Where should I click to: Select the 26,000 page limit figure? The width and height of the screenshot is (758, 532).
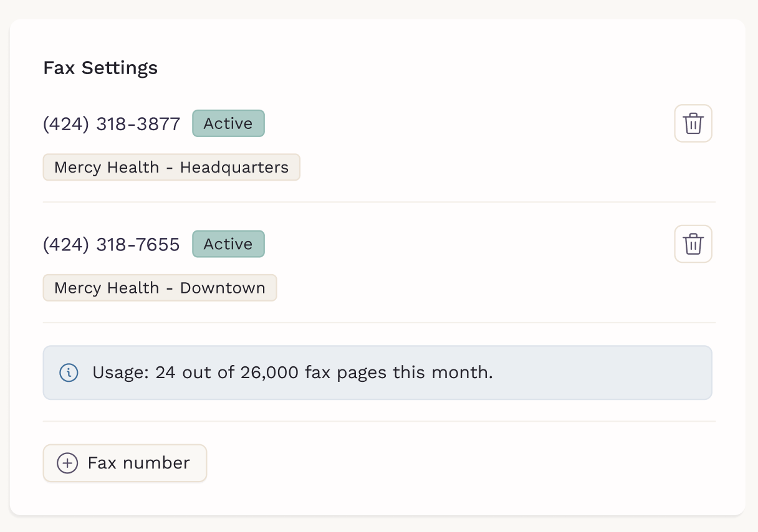269,373
